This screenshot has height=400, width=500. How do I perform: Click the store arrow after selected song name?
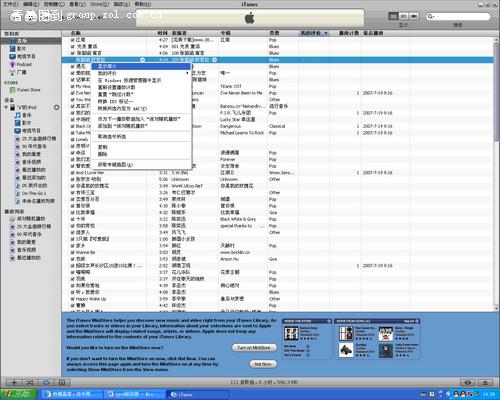[x=142, y=60]
